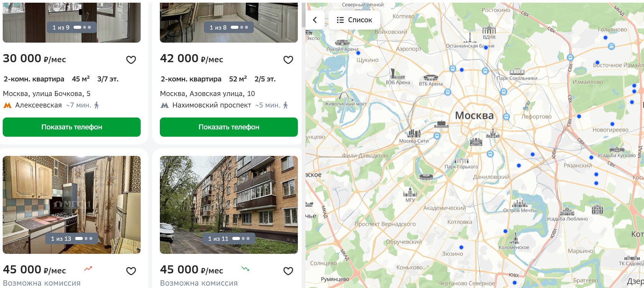644x288 pixels.
Task: Switch to Список list view
Action: coord(354,20)
